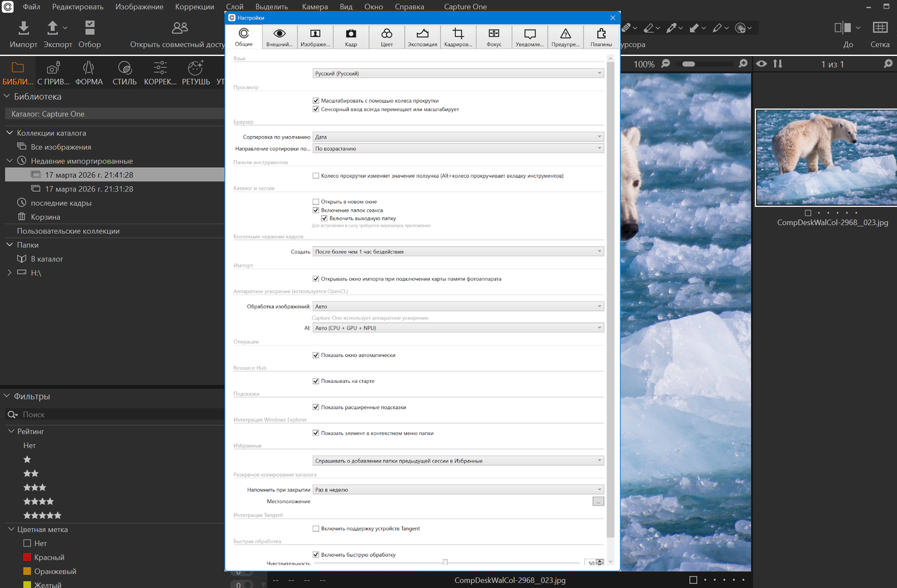Enable Tangent device support checkbox
Viewport: 897px width, 588px height.
pos(316,529)
